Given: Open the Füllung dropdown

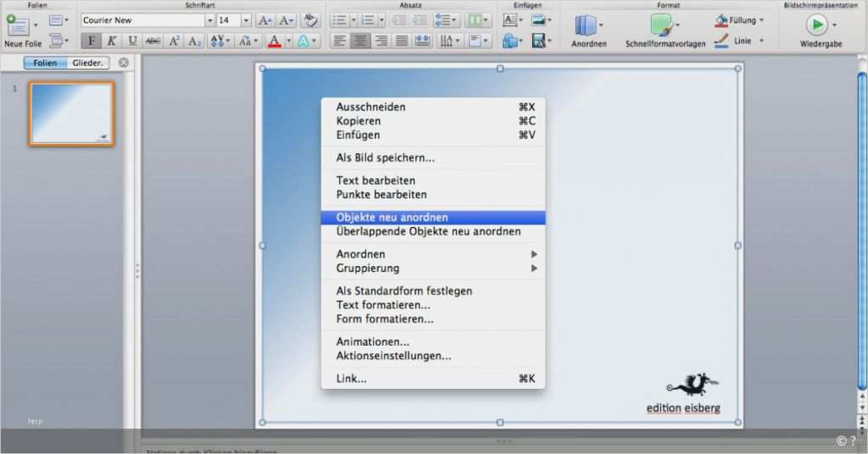Looking at the screenshot, I should (761, 20).
